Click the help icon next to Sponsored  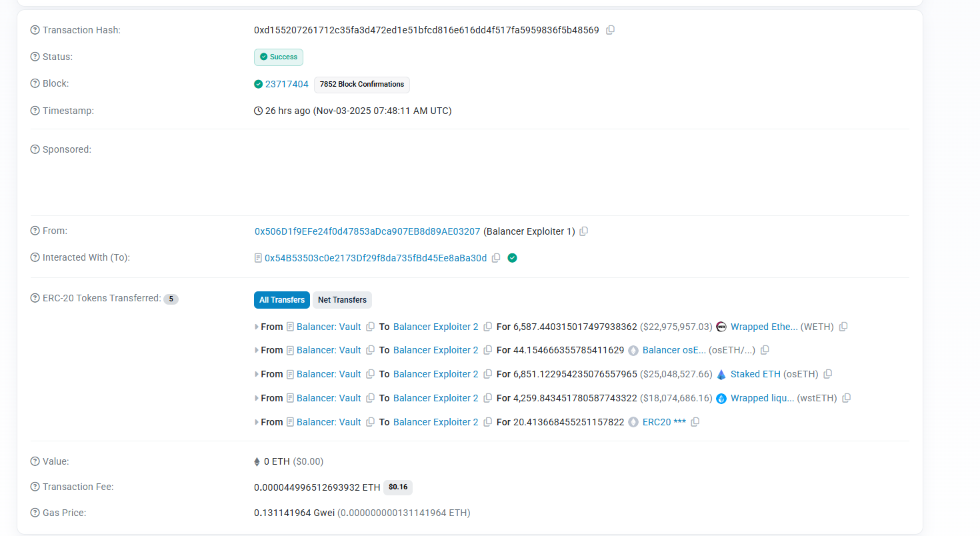[35, 149]
